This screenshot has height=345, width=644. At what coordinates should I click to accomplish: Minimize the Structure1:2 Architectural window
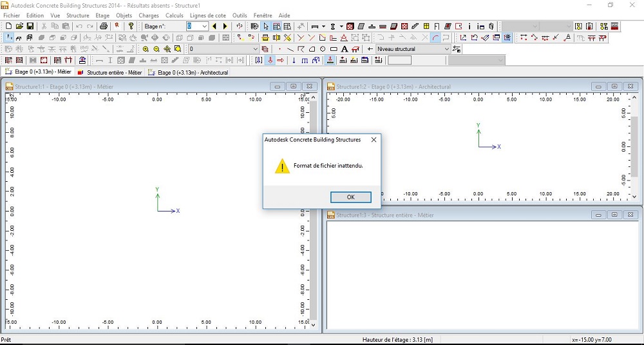point(598,86)
